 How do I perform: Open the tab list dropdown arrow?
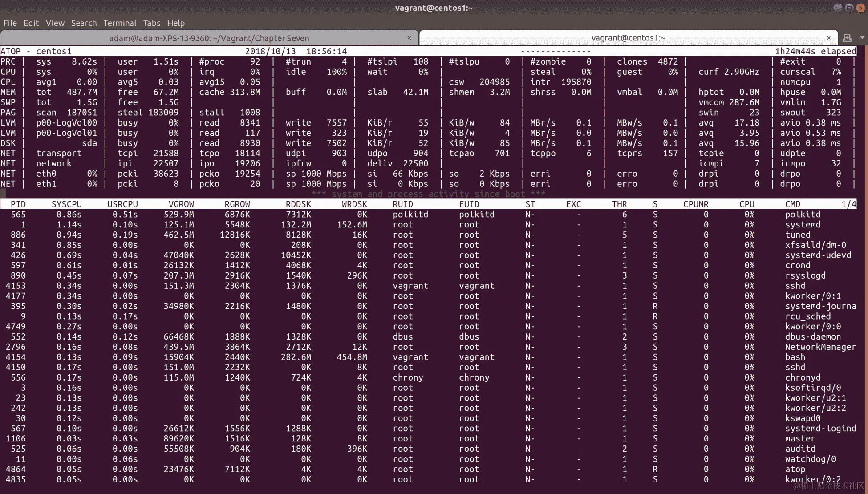(x=862, y=38)
